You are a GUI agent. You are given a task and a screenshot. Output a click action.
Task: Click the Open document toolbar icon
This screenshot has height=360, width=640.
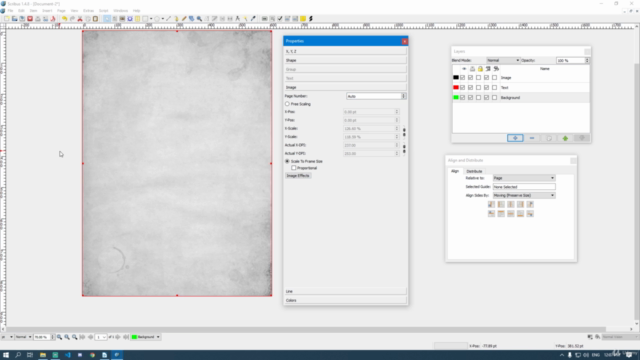[14, 19]
